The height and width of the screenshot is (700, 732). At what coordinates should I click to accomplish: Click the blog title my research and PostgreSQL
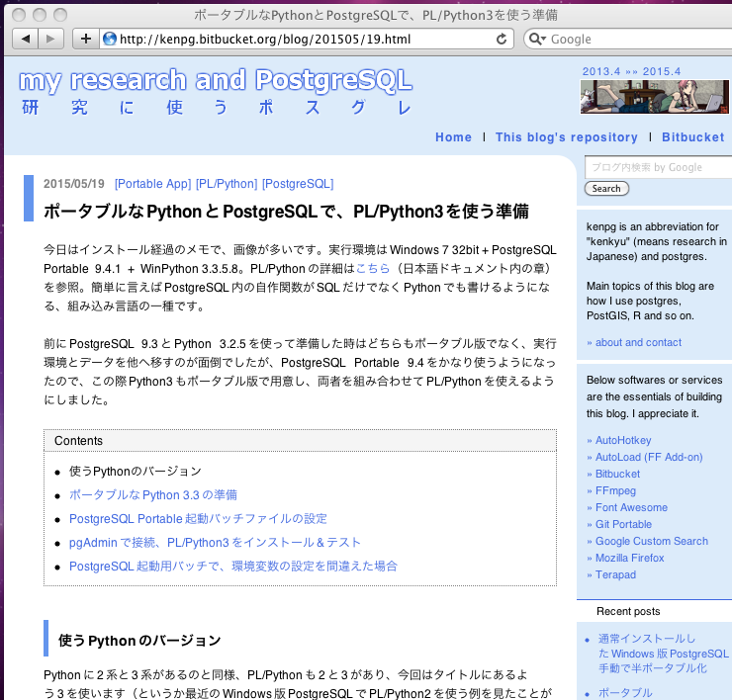[x=216, y=80]
